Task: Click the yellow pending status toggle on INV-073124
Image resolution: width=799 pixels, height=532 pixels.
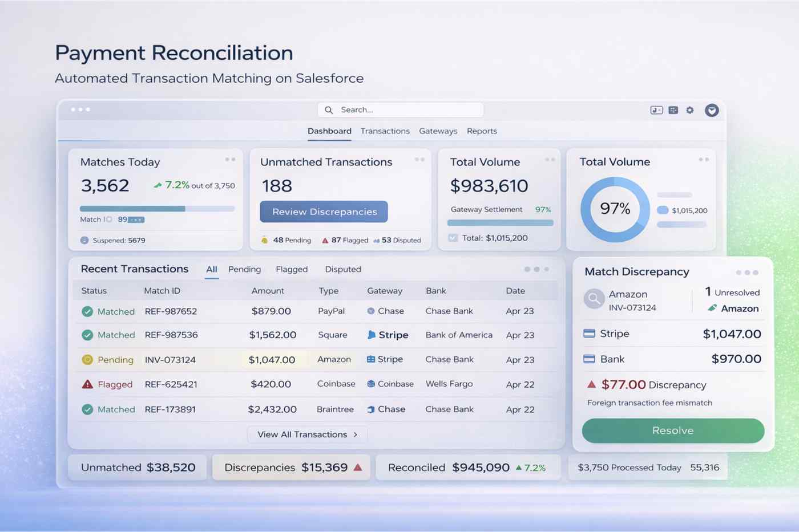Action: point(88,360)
